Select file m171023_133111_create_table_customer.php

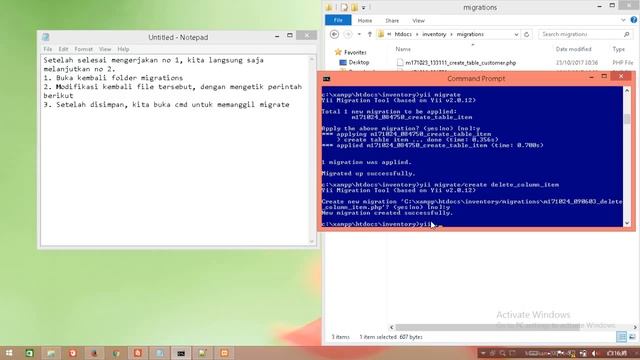[x=460, y=63]
